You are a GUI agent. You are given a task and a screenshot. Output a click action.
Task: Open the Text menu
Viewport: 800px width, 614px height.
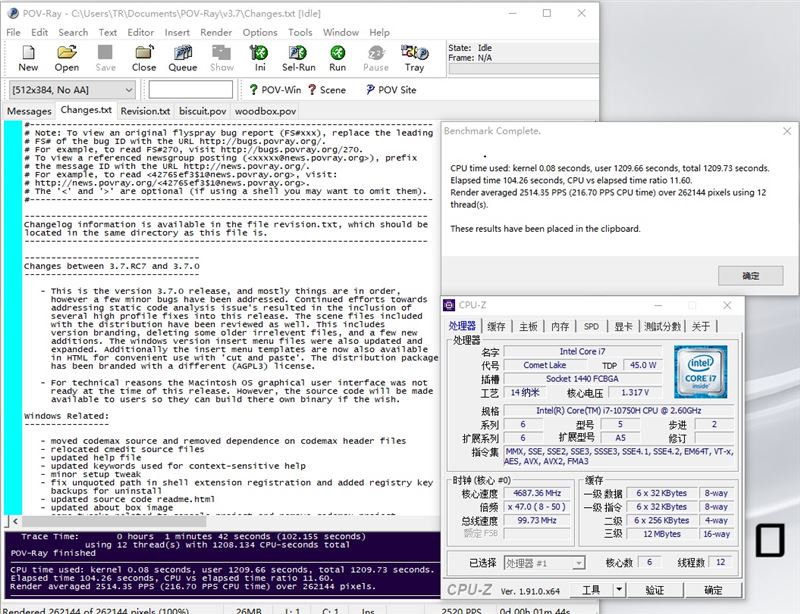[x=108, y=32]
